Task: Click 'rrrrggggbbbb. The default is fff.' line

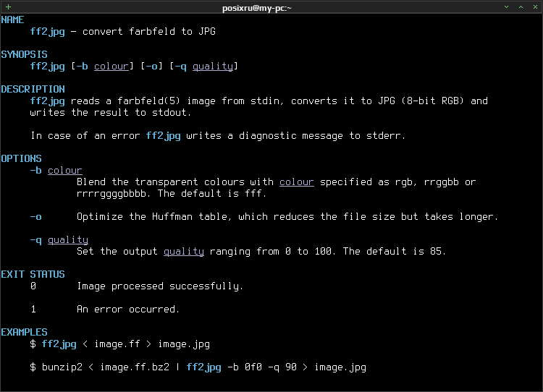Action: tap(172, 194)
